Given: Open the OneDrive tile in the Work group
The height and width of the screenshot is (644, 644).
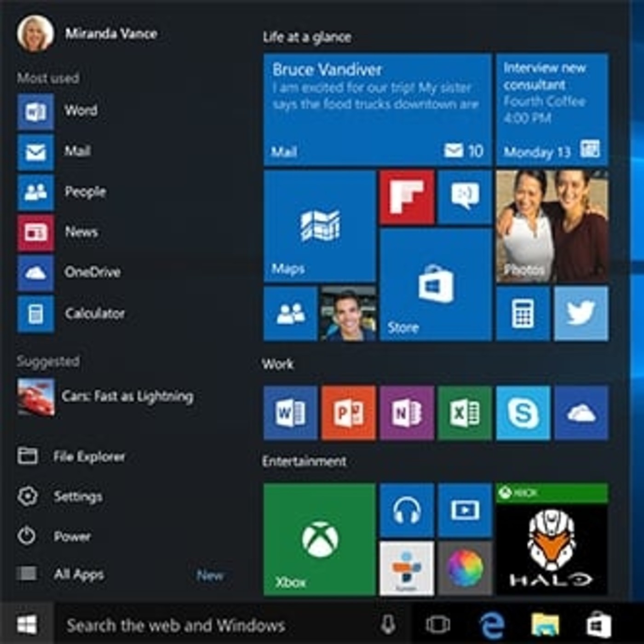Looking at the screenshot, I should pos(581,413).
